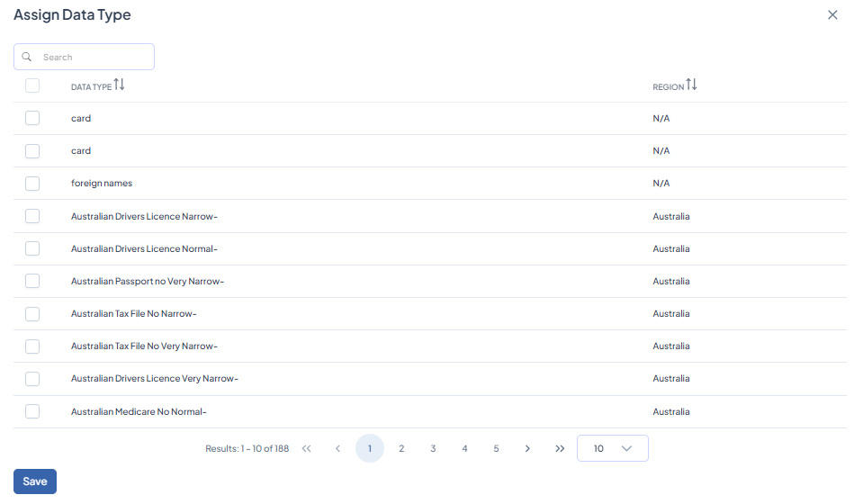Image resolution: width=854 pixels, height=504 pixels.
Task: Sort by Data Type column arrows
Action: 120,85
